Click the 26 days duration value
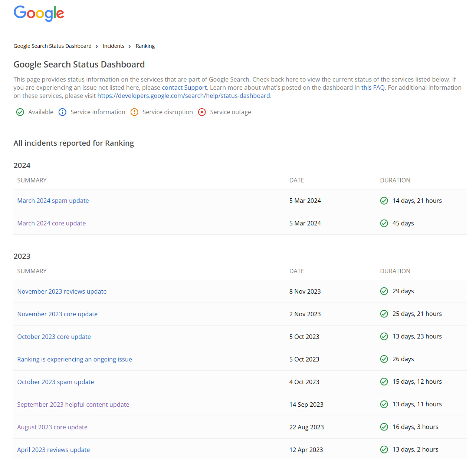Viewport: 476px width, 459px height. pyautogui.click(x=403, y=359)
